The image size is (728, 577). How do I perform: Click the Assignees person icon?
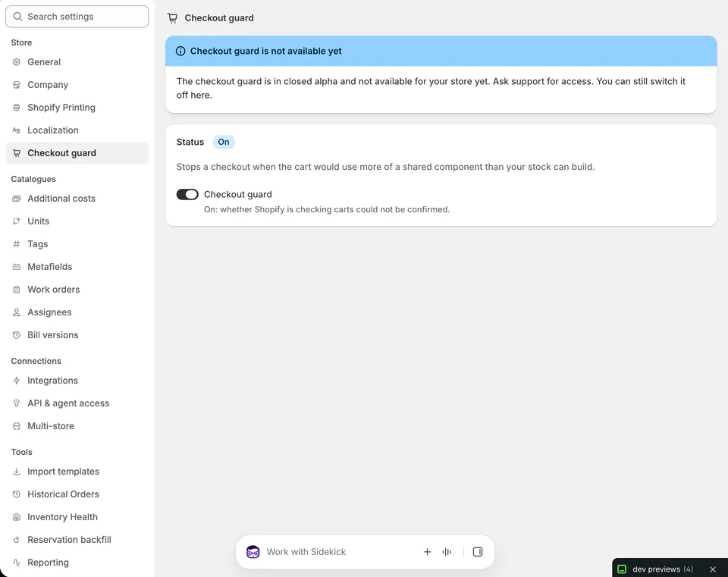coord(17,312)
